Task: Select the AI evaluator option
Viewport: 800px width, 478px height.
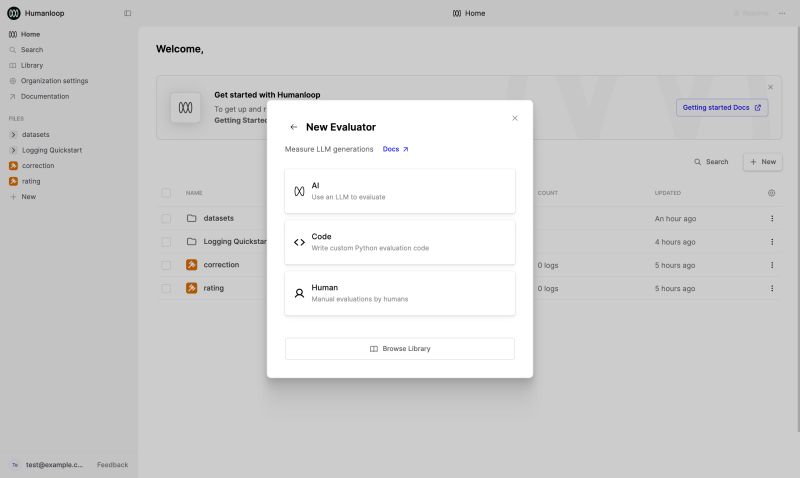Action: pos(400,191)
